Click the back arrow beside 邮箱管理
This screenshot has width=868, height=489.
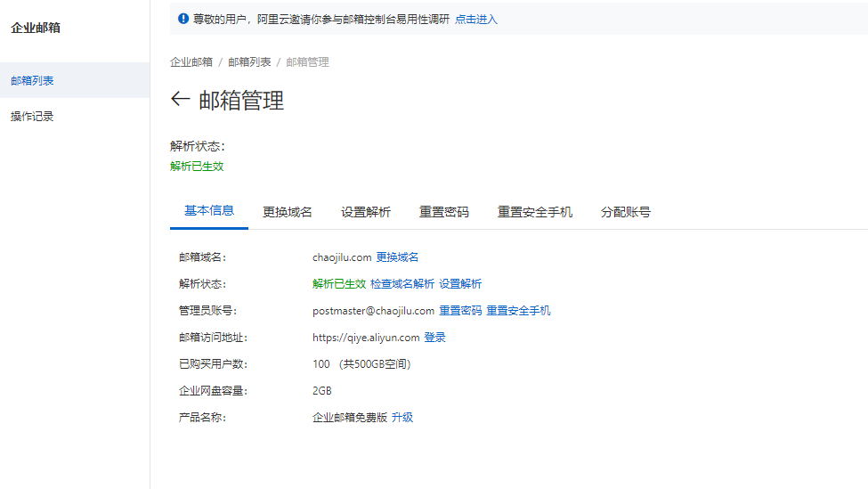pyautogui.click(x=181, y=99)
